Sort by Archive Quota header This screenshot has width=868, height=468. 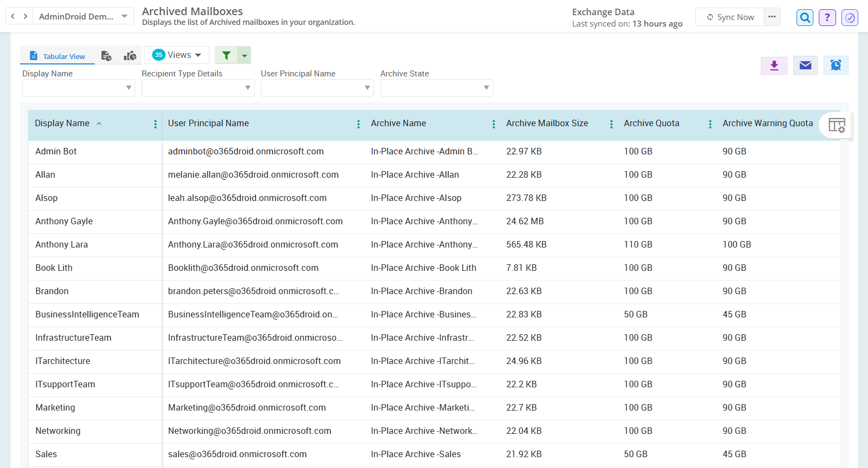tap(652, 123)
